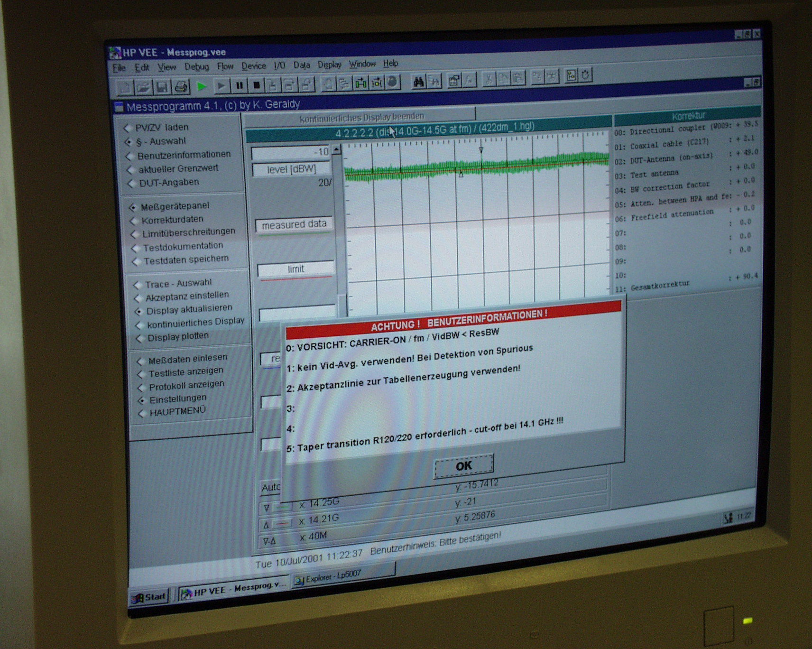Click the program explorer icon near toolbar end
The height and width of the screenshot is (649, 812).
coord(572,75)
